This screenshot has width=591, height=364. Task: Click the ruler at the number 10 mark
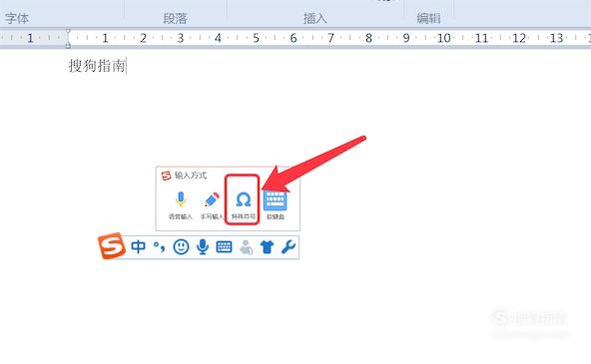pyautogui.click(x=443, y=38)
